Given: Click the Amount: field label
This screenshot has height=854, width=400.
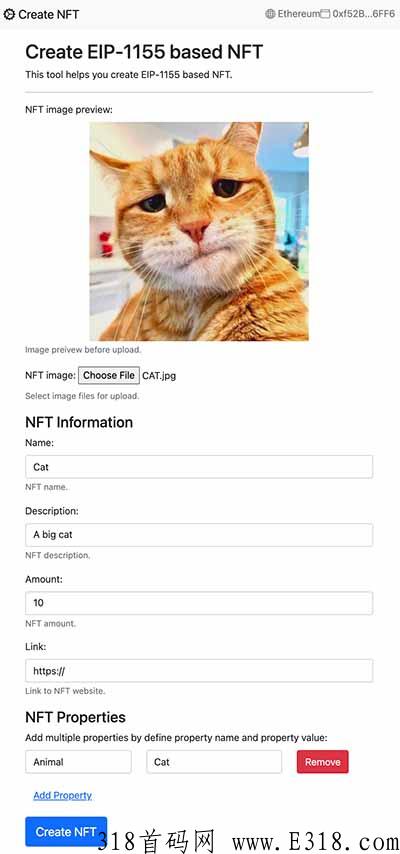Looking at the screenshot, I should pos(44,580).
